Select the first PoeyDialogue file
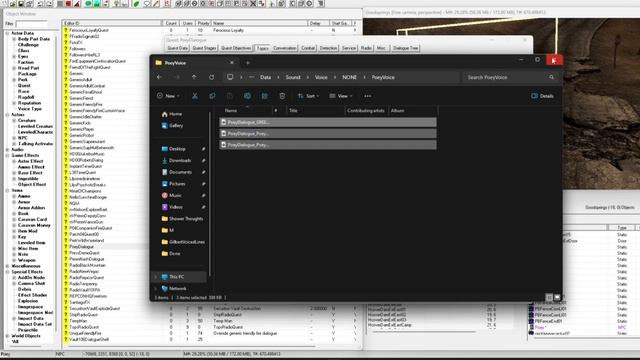This screenshot has height=360, width=640. (328, 122)
